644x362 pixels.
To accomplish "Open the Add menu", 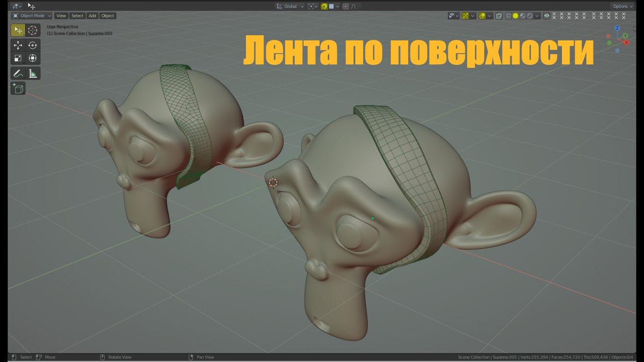I will [93, 16].
